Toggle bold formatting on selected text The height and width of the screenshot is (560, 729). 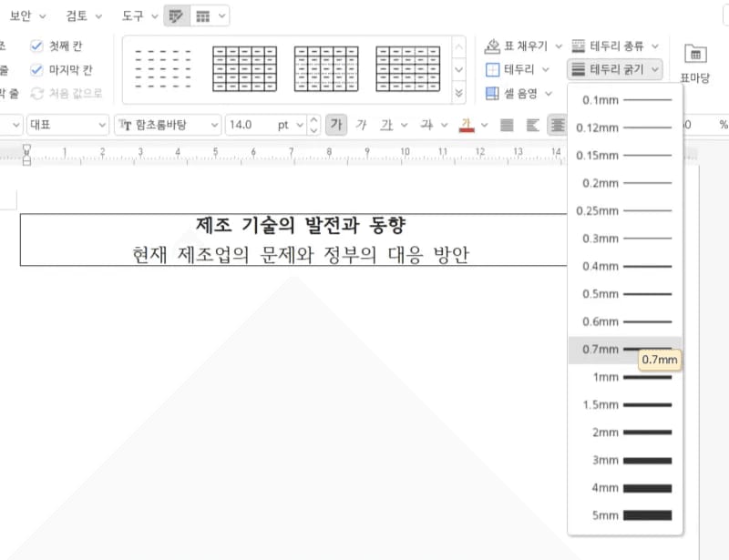tap(336, 125)
